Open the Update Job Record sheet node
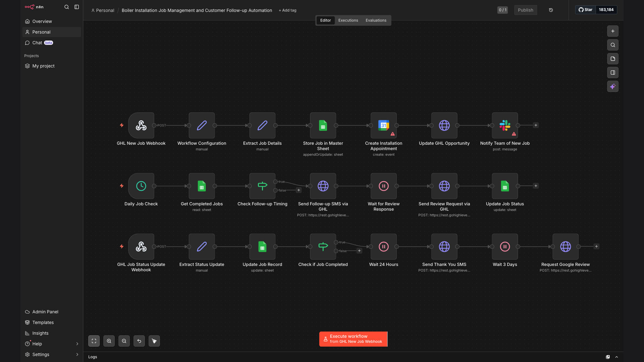 click(x=262, y=247)
